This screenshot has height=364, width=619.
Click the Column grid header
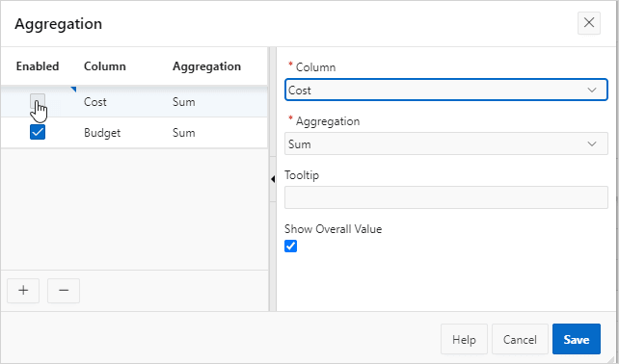105,66
